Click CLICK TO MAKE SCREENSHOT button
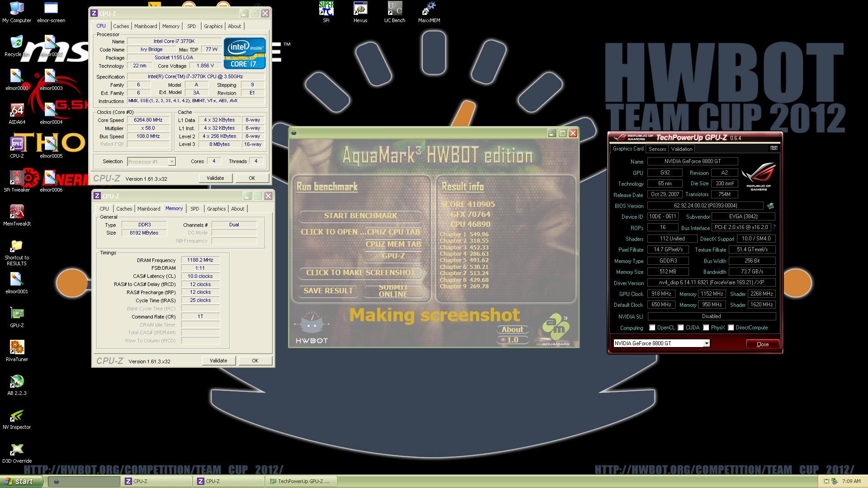 click(360, 272)
